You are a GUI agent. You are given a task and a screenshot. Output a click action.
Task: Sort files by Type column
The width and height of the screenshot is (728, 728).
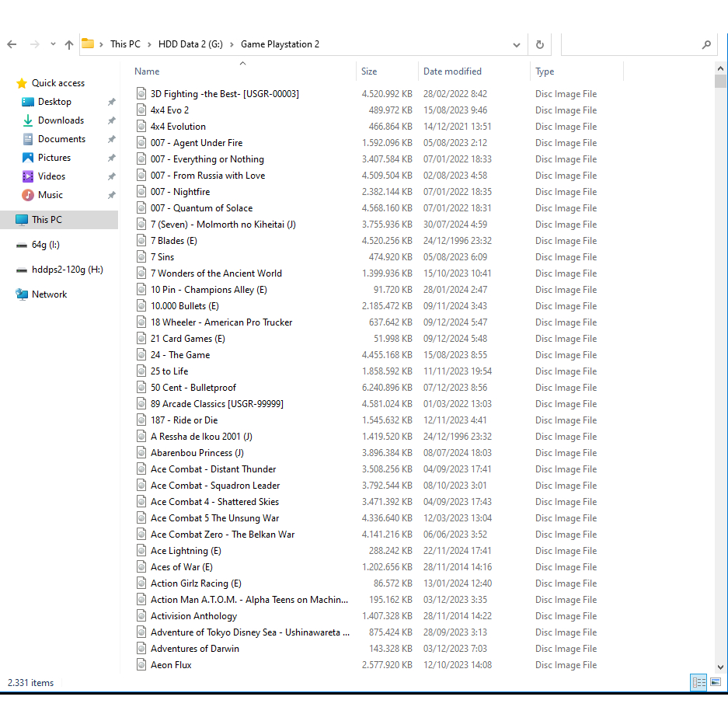[x=545, y=71]
